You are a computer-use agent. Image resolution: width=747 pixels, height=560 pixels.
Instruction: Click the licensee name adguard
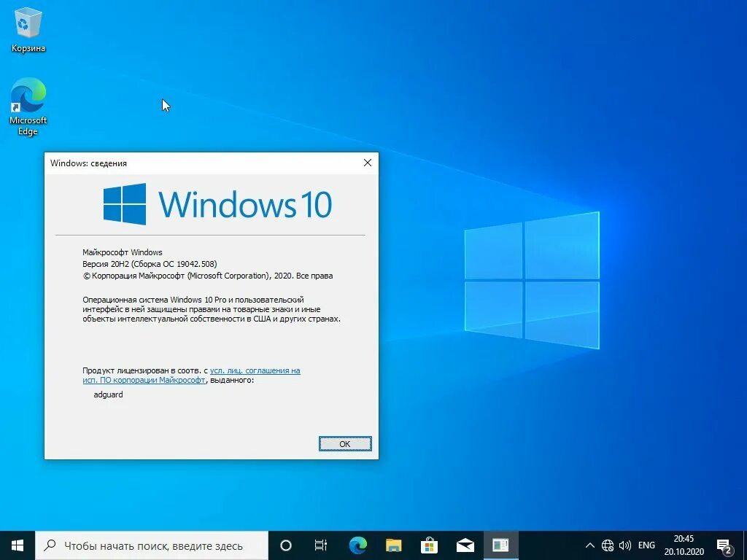click(109, 394)
